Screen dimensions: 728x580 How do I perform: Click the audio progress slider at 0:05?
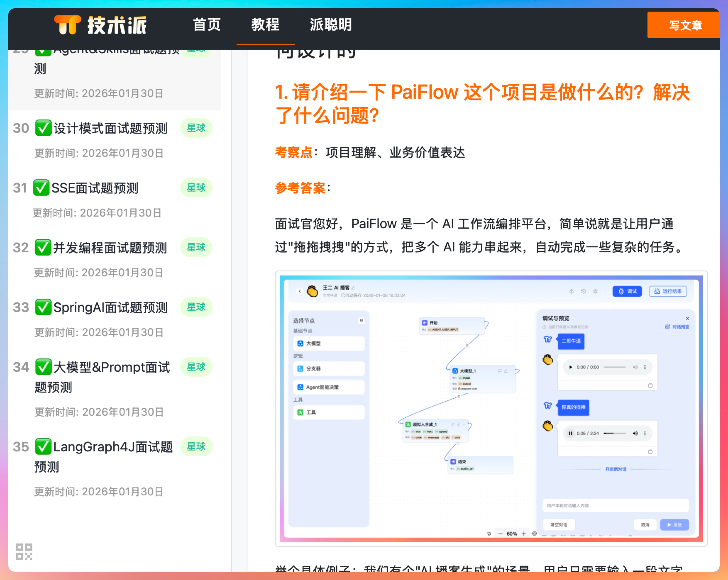[x=614, y=434]
